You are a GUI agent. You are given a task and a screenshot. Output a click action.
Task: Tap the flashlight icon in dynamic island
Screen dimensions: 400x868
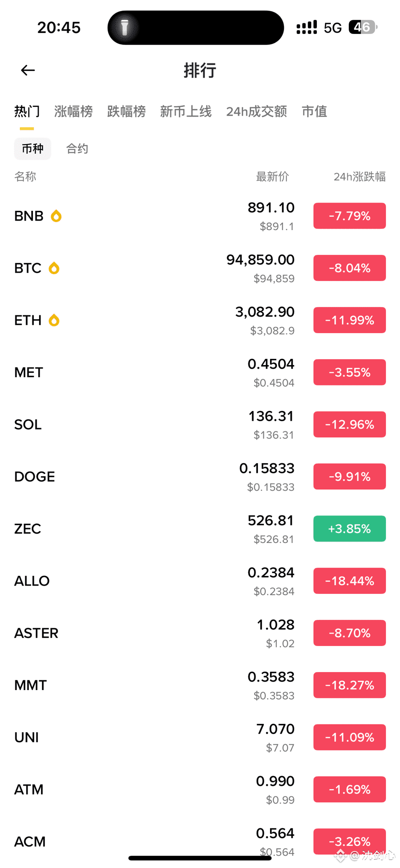[125, 28]
